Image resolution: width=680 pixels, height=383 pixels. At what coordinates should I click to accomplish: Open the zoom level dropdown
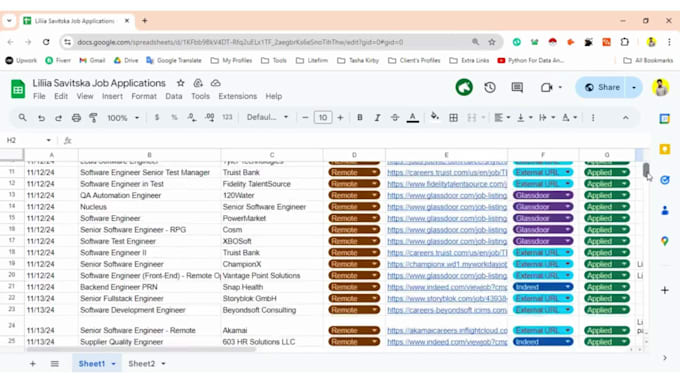click(123, 118)
